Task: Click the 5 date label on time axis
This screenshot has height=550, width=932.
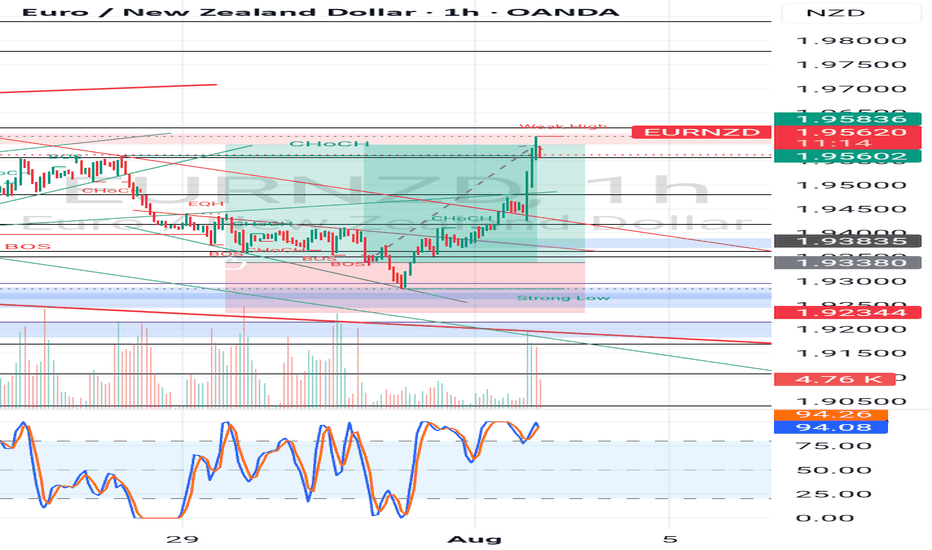Action: pos(670,539)
